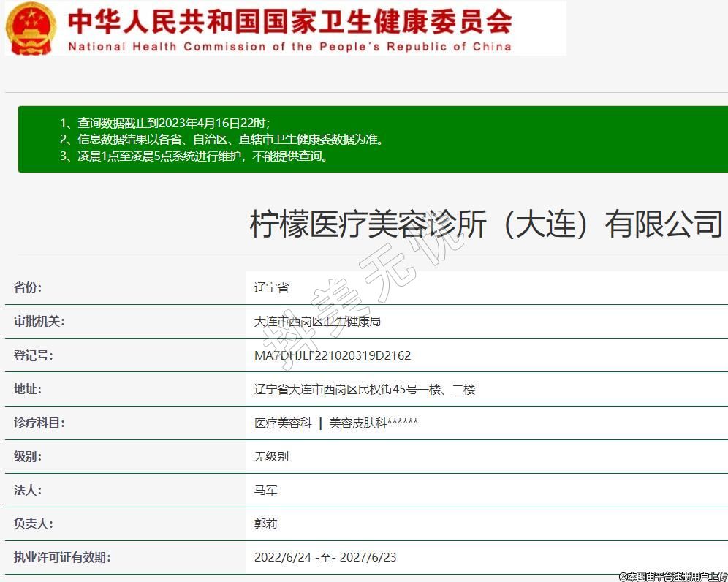The image size is (728, 582).
Task: Click the legal representative name 马军
Action: click(x=266, y=490)
